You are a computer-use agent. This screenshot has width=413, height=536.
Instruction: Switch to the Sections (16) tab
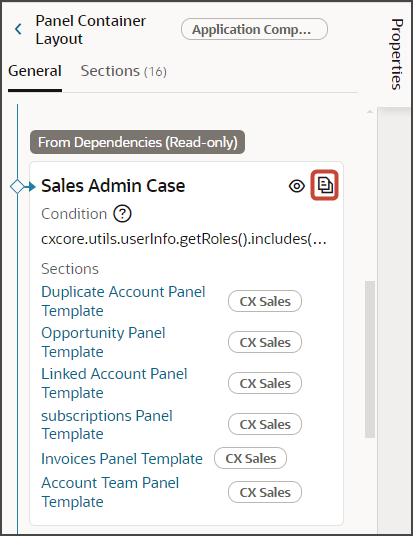click(123, 71)
